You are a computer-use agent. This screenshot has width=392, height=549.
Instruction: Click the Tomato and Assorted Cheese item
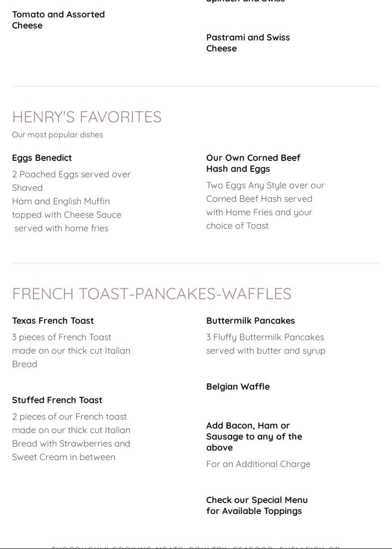click(x=58, y=20)
